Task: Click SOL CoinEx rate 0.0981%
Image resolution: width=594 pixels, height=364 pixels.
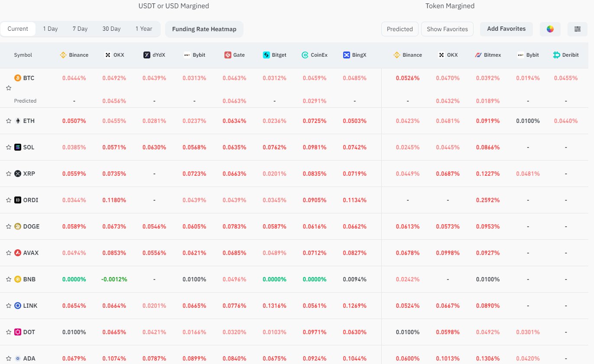Action: tap(315, 147)
